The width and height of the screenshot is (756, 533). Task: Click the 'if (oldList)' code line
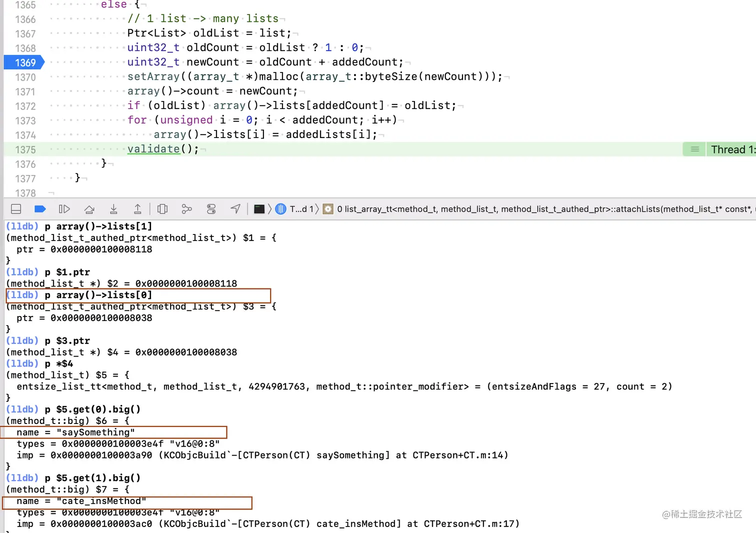(x=291, y=105)
